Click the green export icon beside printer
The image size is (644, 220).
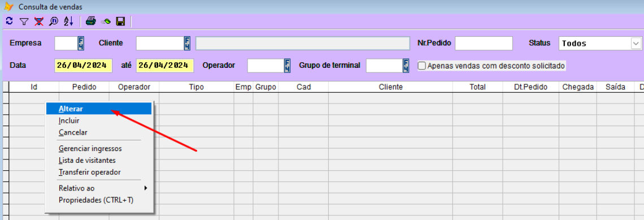pyautogui.click(x=106, y=21)
